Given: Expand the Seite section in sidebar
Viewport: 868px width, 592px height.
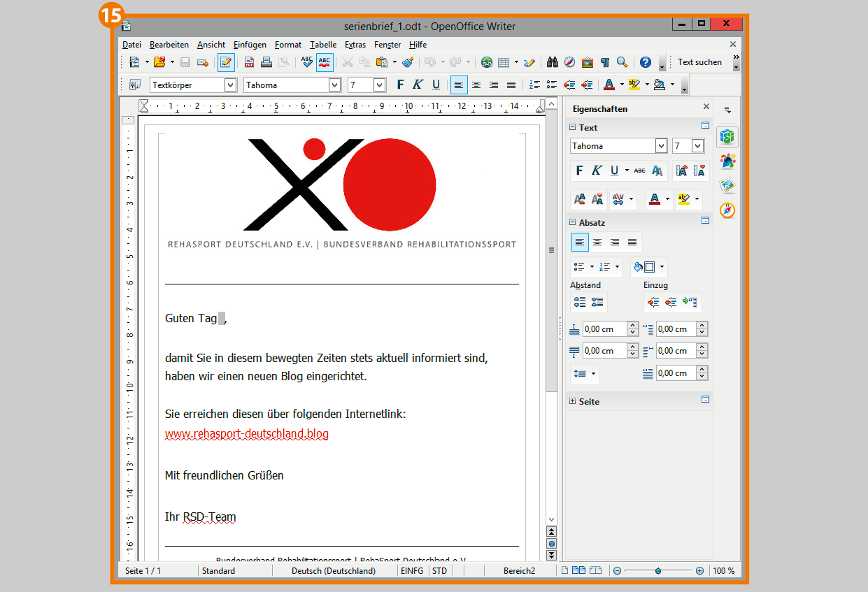Looking at the screenshot, I should coord(573,401).
